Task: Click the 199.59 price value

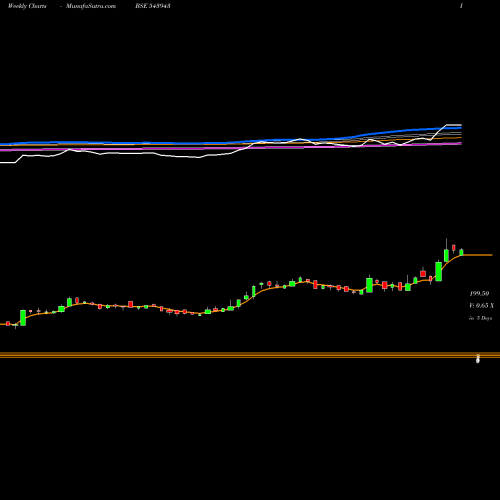Action: click(x=479, y=294)
